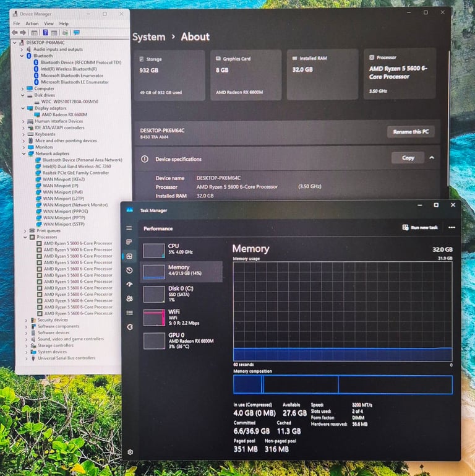
Task: Open the Storage card in About page
Action: [169, 76]
